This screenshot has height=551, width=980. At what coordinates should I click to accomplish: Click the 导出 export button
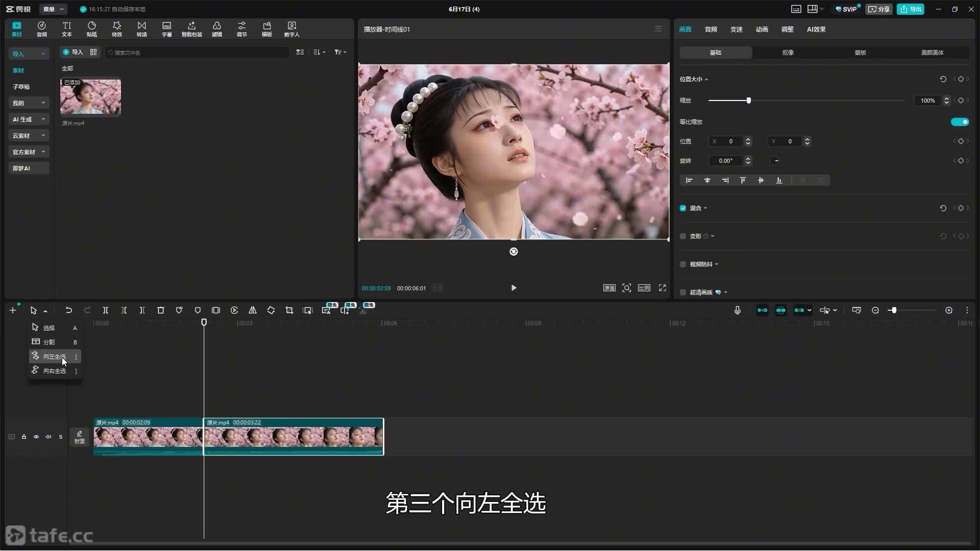click(x=911, y=9)
